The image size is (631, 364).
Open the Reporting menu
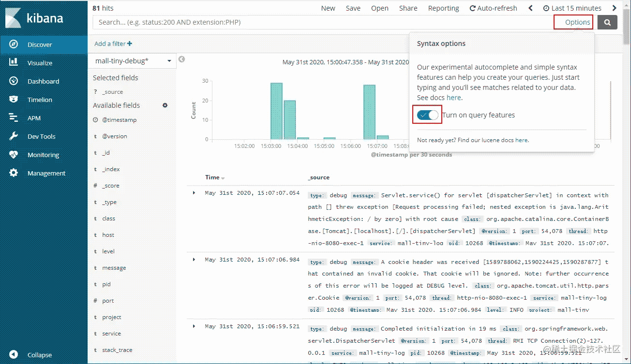(x=443, y=8)
